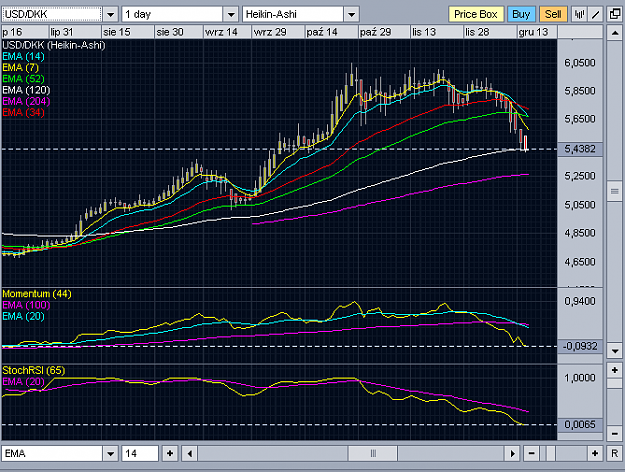
Task: Click the Heikin-Ashi chart style field
Action: [x=293, y=14]
